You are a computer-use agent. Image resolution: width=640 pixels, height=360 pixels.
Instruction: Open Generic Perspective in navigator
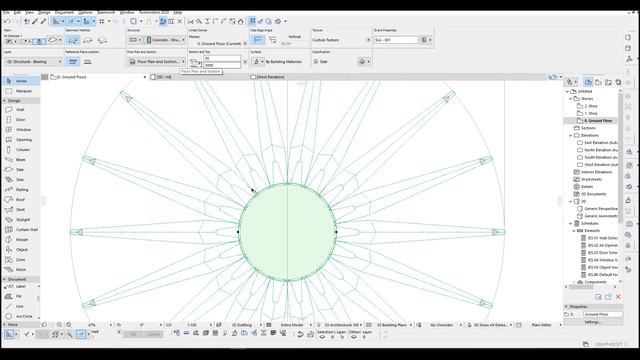point(600,209)
